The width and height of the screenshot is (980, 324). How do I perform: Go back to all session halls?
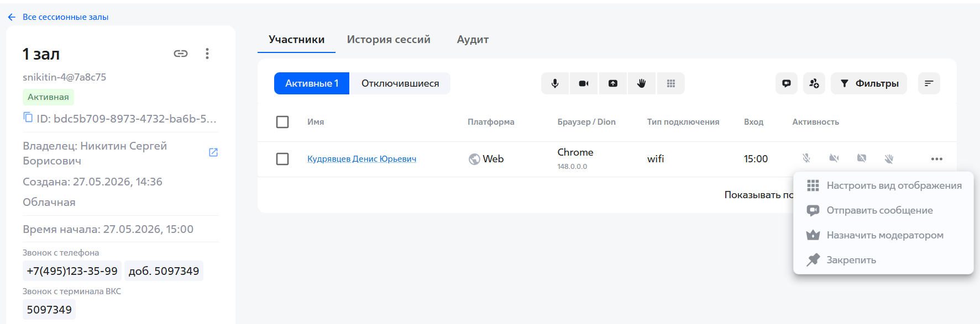click(x=58, y=17)
